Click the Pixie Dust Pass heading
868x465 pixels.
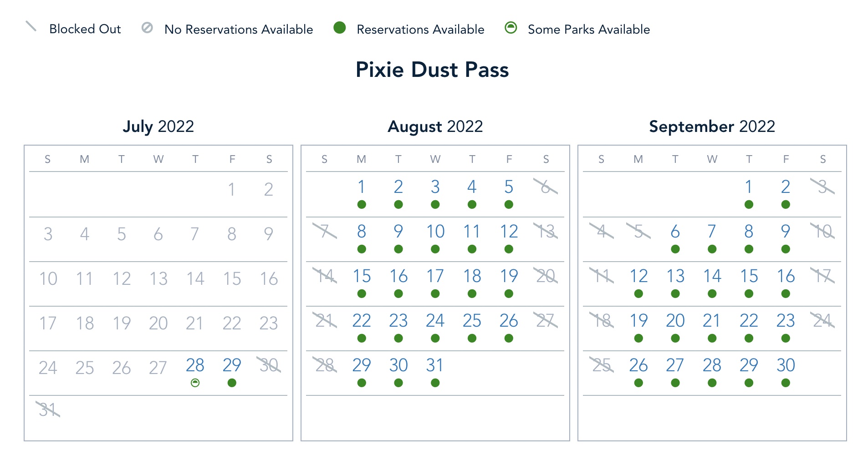pyautogui.click(x=432, y=70)
